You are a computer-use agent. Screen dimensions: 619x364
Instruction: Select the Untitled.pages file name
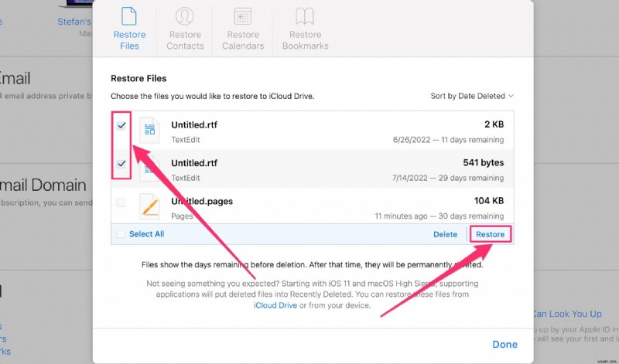tap(202, 201)
